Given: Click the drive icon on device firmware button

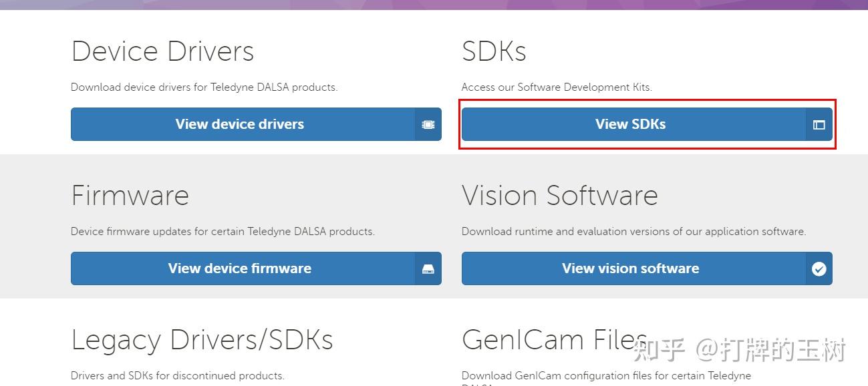Looking at the screenshot, I should (428, 269).
